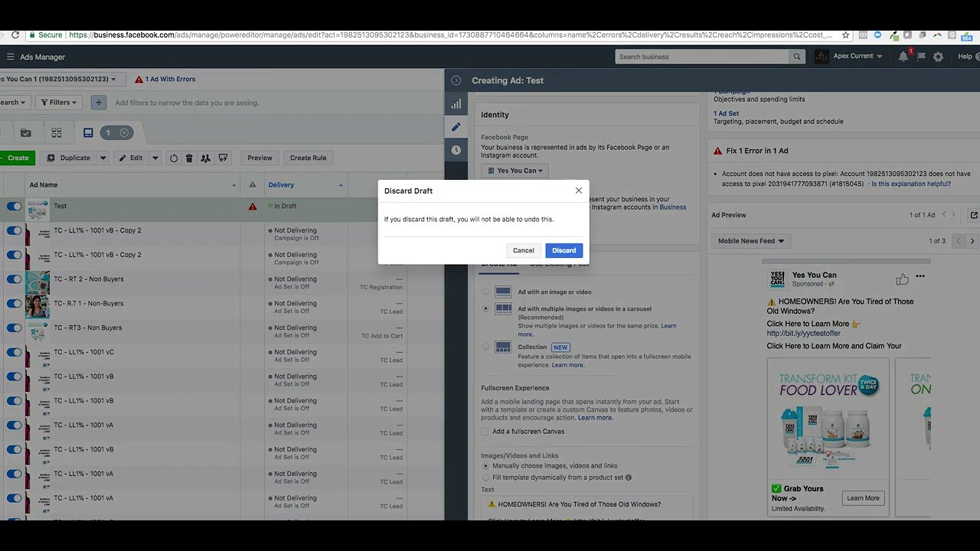The width and height of the screenshot is (980, 551).
Task: Close the Discard Draft dialog with X
Action: (579, 191)
